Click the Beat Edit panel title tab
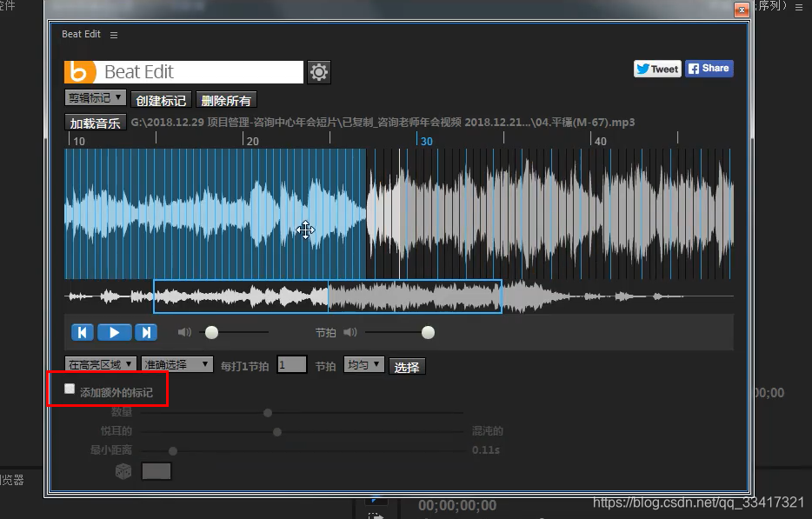The width and height of the screenshot is (812, 519). 82,34
